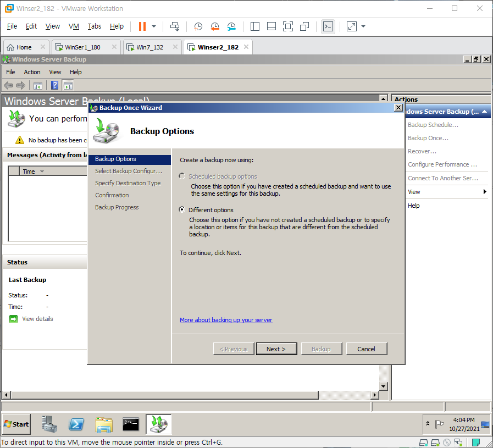
Task: Toggle the VMware library sidebar view
Action: click(254, 26)
